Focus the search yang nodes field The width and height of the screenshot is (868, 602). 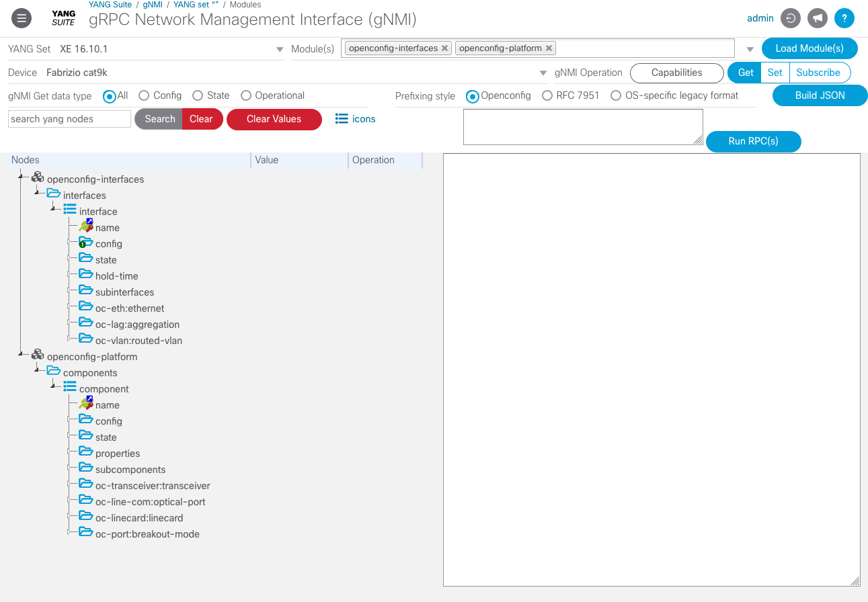coord(69,119)
